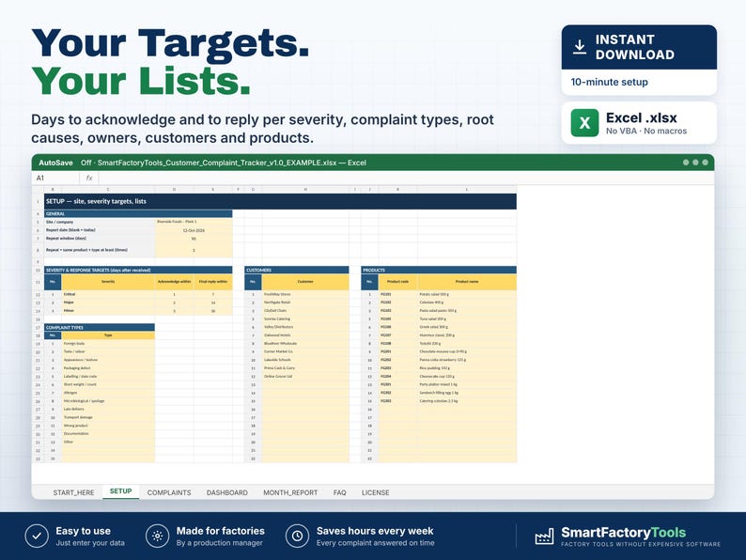Click the 'Every complaint answered on time' caption
Image resolution: width=746 pixels, height=560 pixels.
pos(376,543)
